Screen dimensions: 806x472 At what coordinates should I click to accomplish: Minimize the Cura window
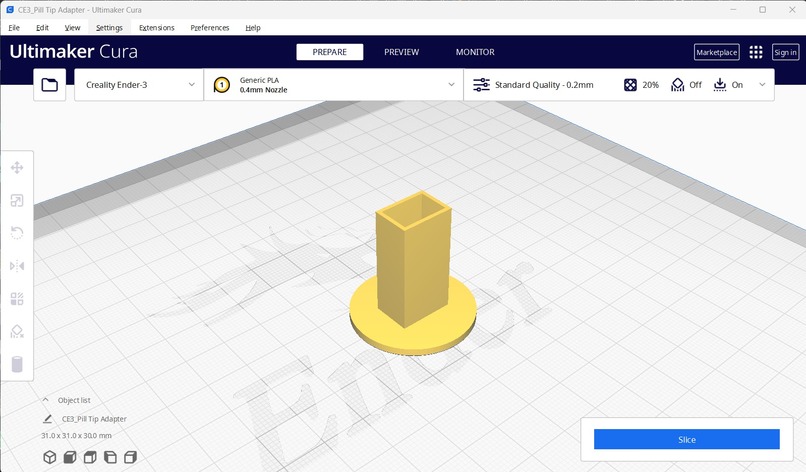coord(734,10)
